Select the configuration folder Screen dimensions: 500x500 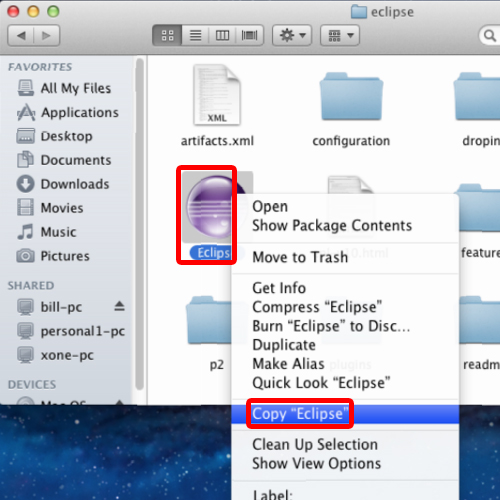point(351,97)
